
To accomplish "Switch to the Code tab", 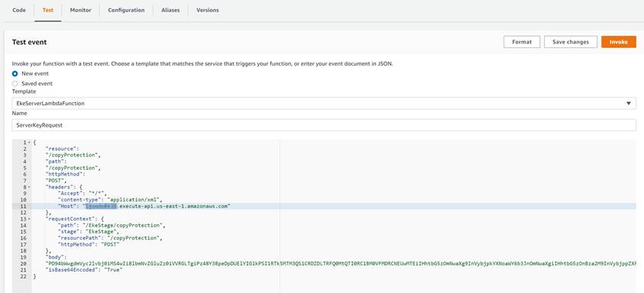I will point(19,10).
